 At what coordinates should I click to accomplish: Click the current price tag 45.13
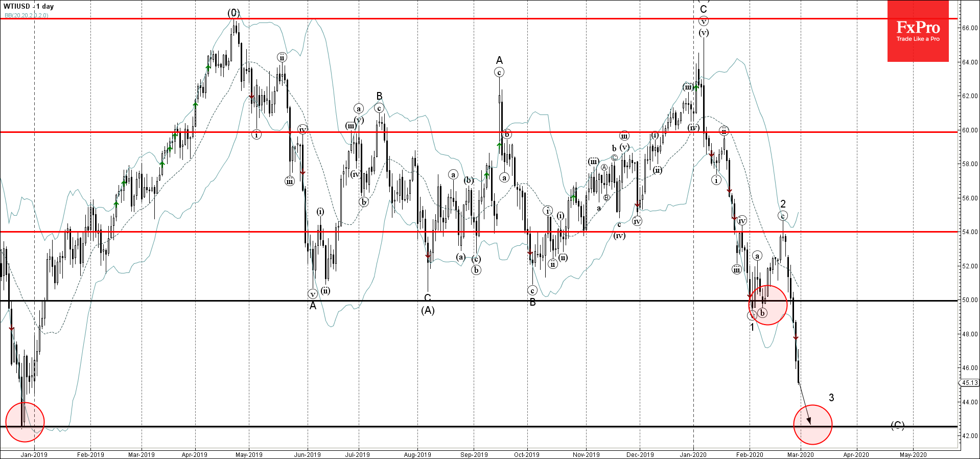969,382
